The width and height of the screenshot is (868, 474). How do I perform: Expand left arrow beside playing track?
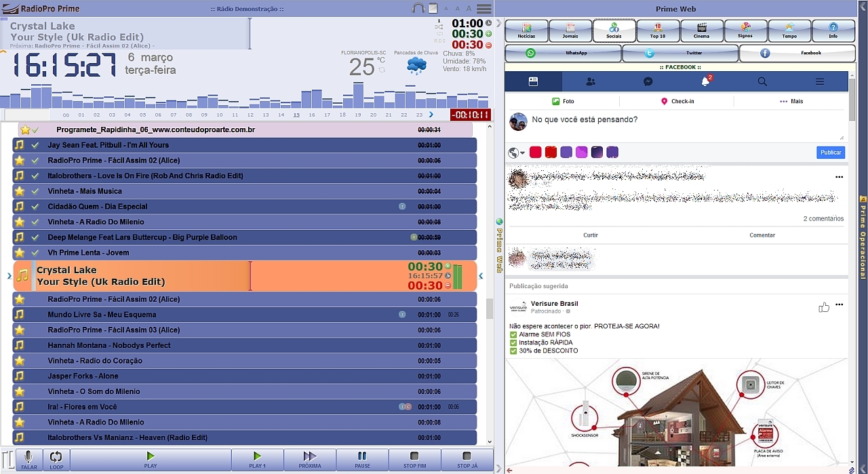[x=9, y=276]
